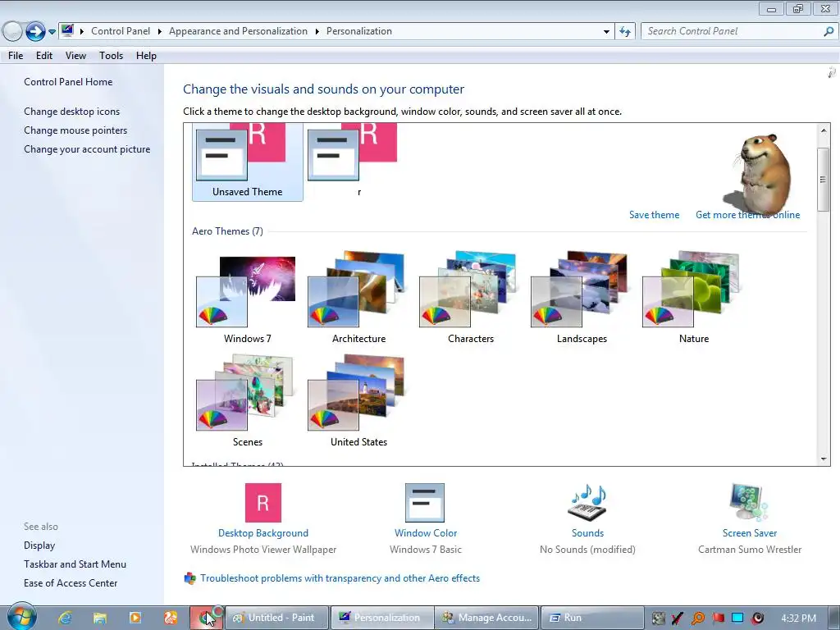The height and width of the screenshot is (630, 840).
Task: Open Change desktop icons
Action: coord(72,112)
